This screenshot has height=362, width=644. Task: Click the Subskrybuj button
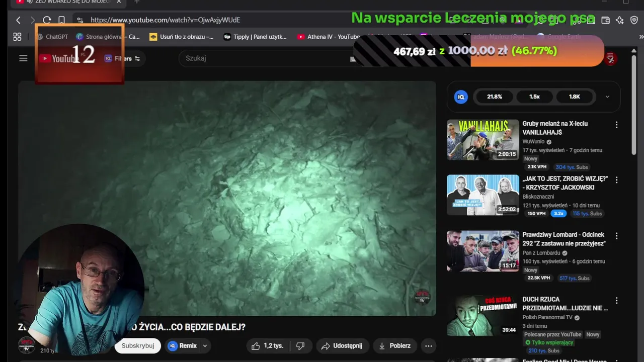(138, 346)
